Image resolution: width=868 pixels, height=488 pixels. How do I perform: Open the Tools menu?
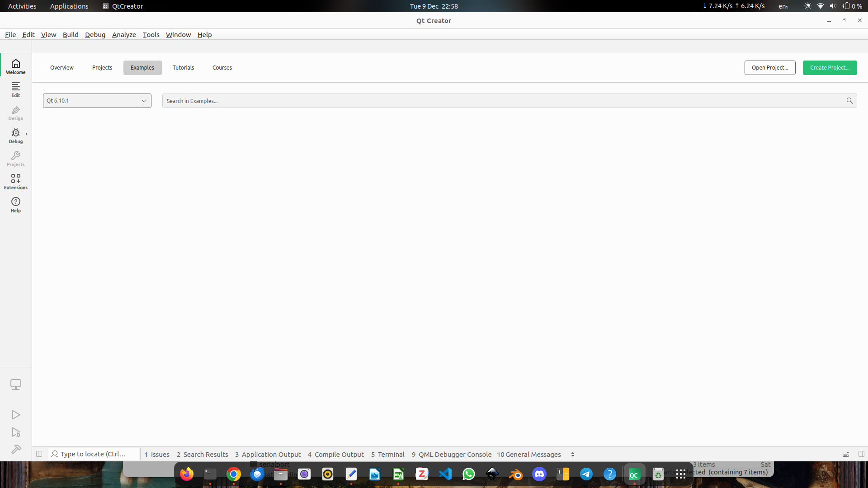(151, 35)
